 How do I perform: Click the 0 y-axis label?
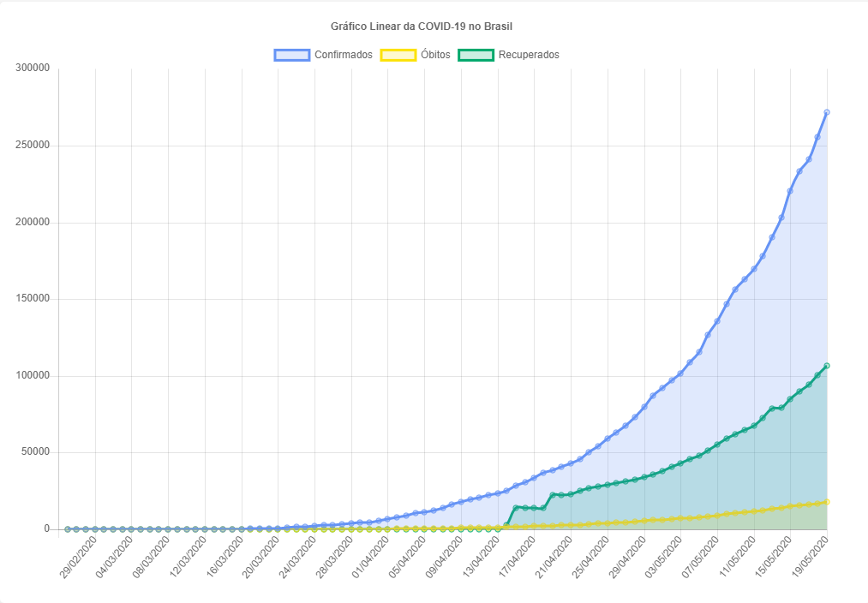click(47, 528)
